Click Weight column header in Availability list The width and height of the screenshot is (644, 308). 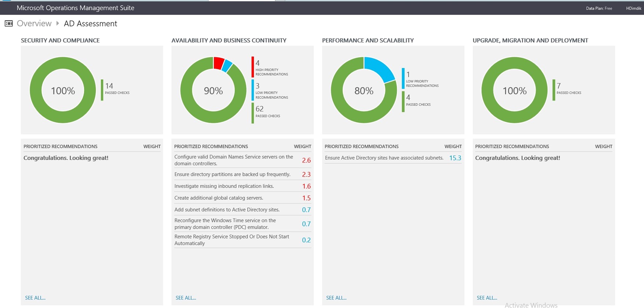point(302,146)
